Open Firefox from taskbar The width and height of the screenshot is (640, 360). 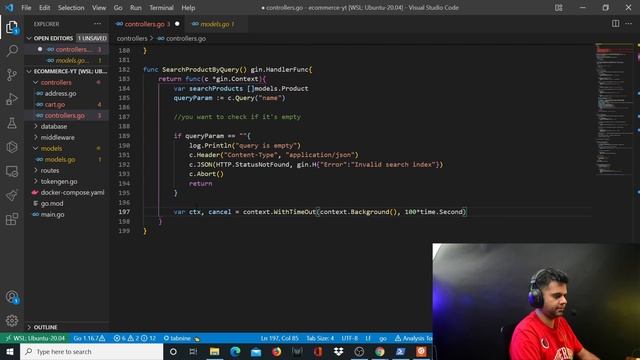coord(277,351)
